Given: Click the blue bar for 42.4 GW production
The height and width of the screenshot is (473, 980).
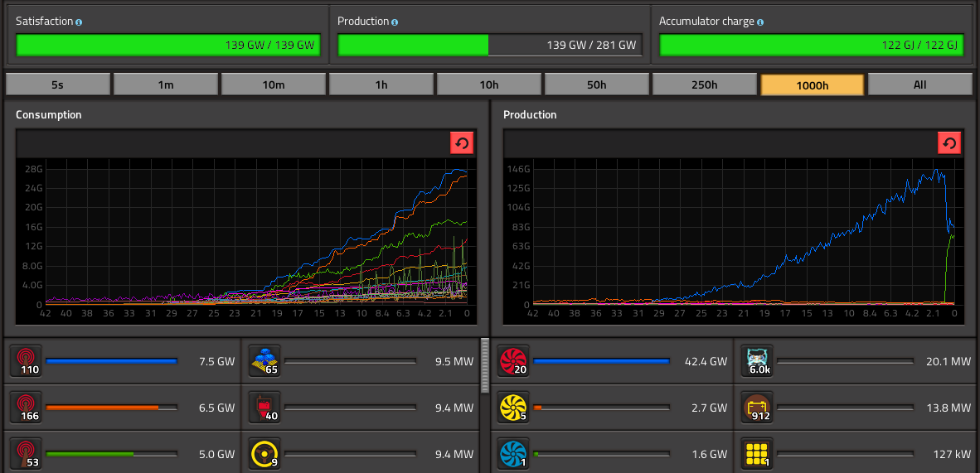Looking at the screenshot, I should (601, 361).
